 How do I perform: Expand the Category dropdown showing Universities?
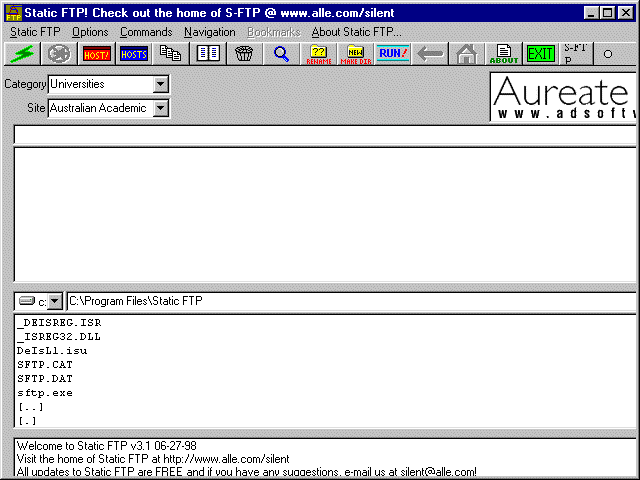click(x=161, y=85)
